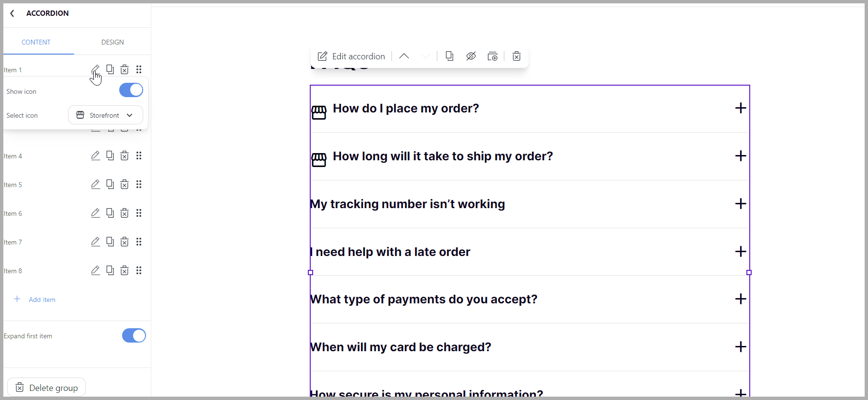Delete Item 6

coord(124,213)
